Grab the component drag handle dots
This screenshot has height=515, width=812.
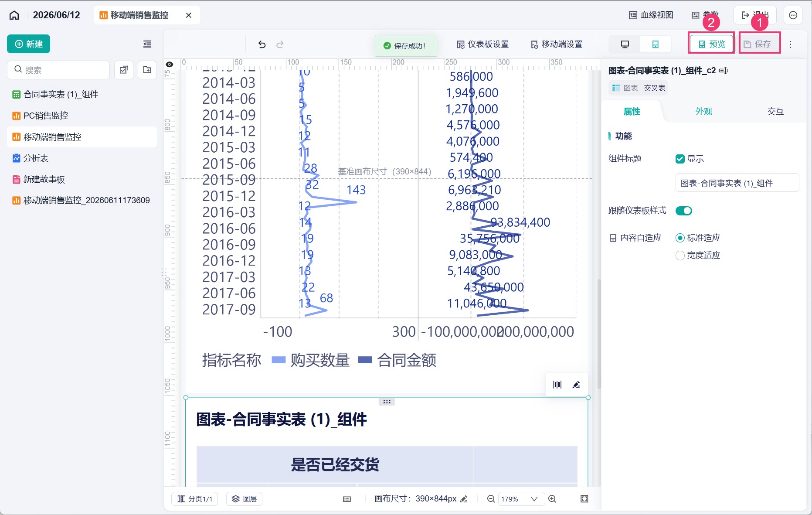coord(387,402)
